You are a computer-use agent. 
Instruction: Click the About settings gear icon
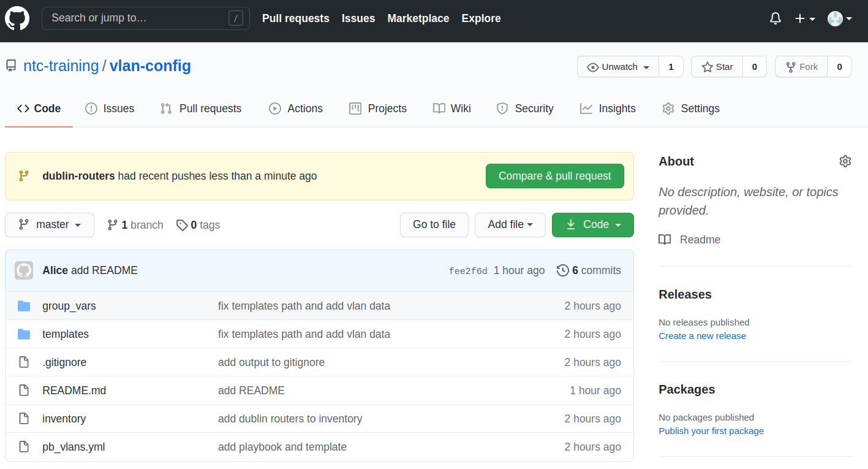pos(845,161)
